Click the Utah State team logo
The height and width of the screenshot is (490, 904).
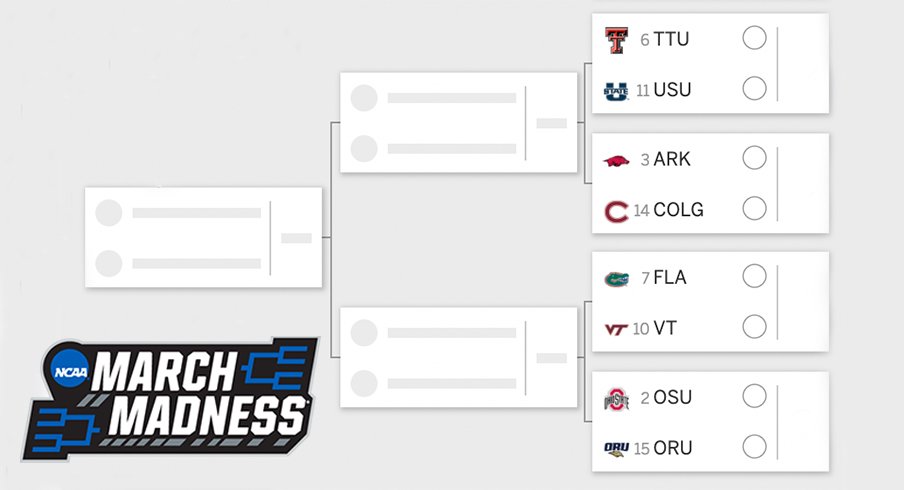pyautogui.click(x=616, y=91)
